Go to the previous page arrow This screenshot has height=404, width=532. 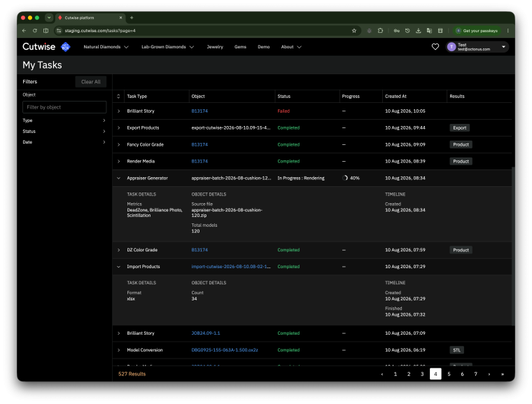pos(382,374)
